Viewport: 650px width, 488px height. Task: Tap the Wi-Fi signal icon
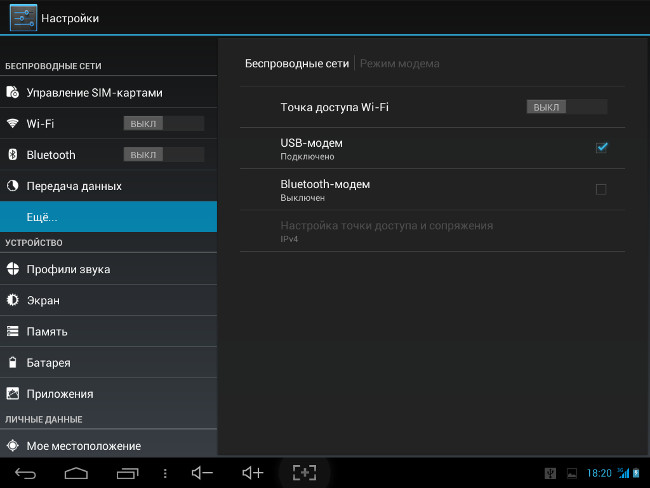coord(12,123)
